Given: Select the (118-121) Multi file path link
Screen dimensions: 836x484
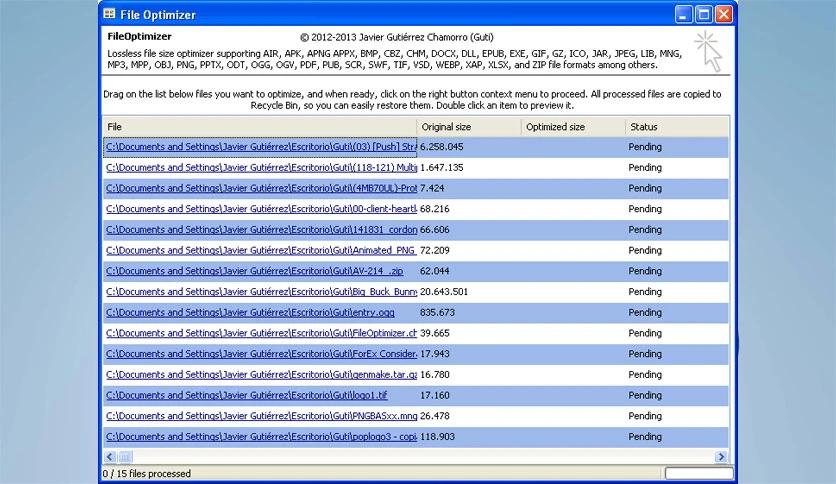Looking at the screenshot, I should [x=261, y=167].
